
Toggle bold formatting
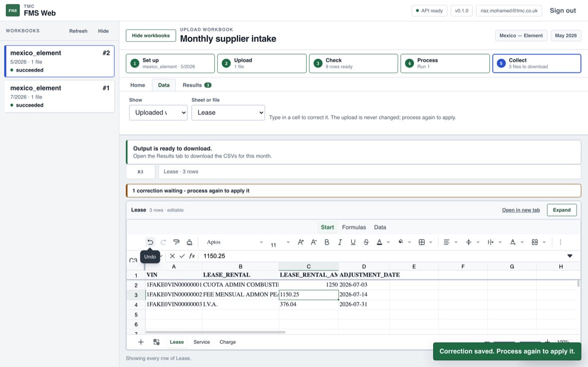point(326,242)
